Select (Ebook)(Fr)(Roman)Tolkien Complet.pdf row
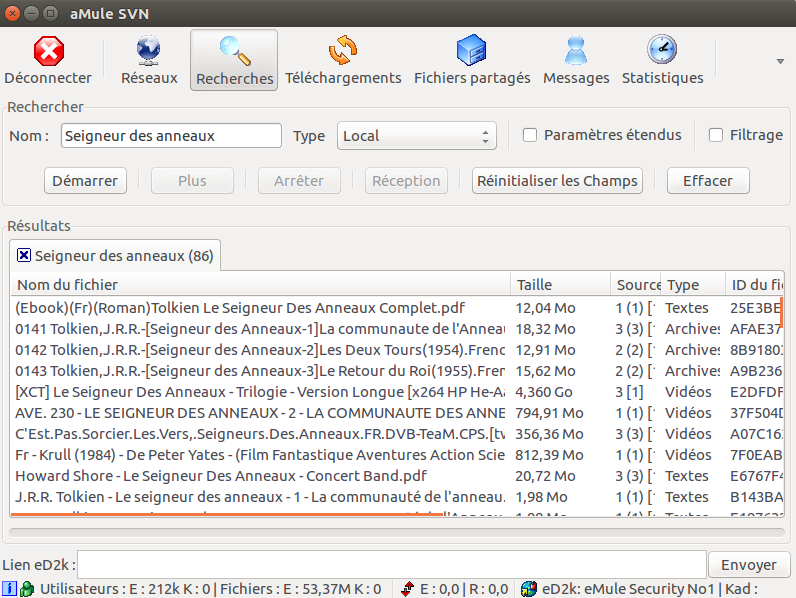 click(x=397, y=308)
